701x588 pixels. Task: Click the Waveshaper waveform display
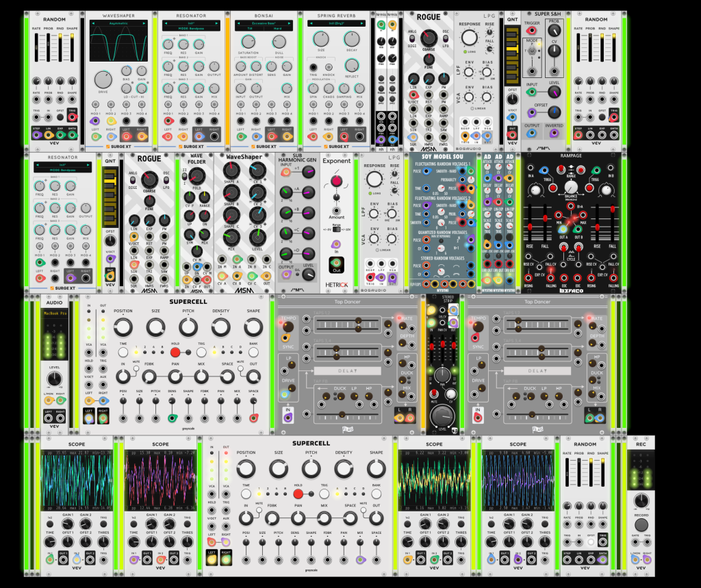[x=118, y=44]
